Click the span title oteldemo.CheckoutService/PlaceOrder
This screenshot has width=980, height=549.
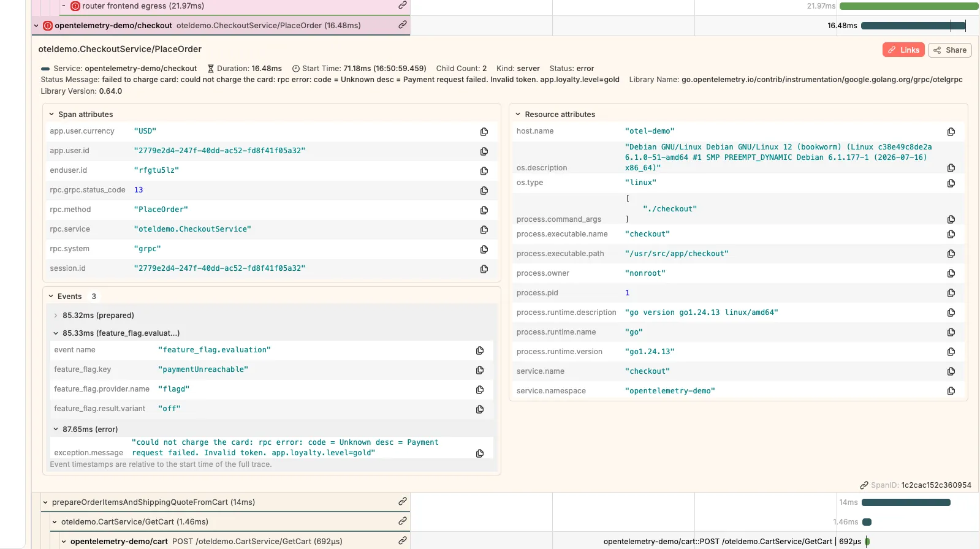120,49
